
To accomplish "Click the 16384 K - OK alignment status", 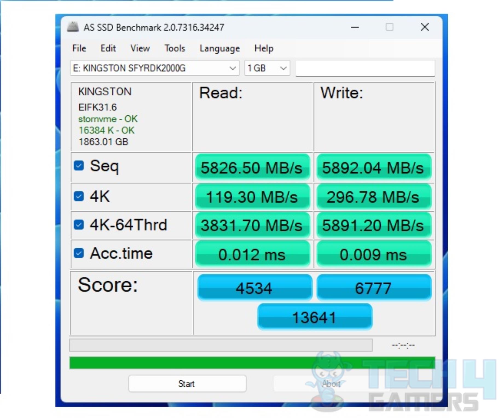I will click(106, 130).
